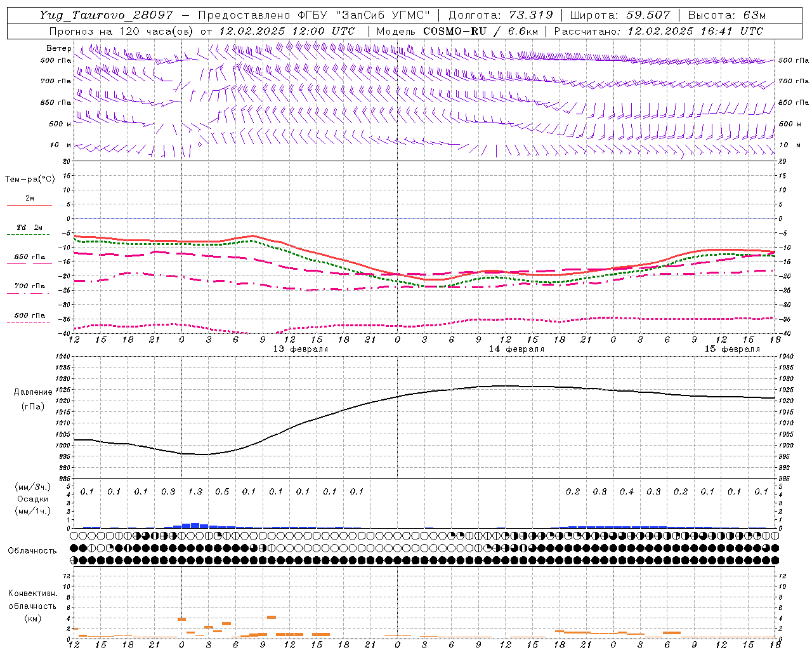Click the 15 февраля date label

(732, 349)
